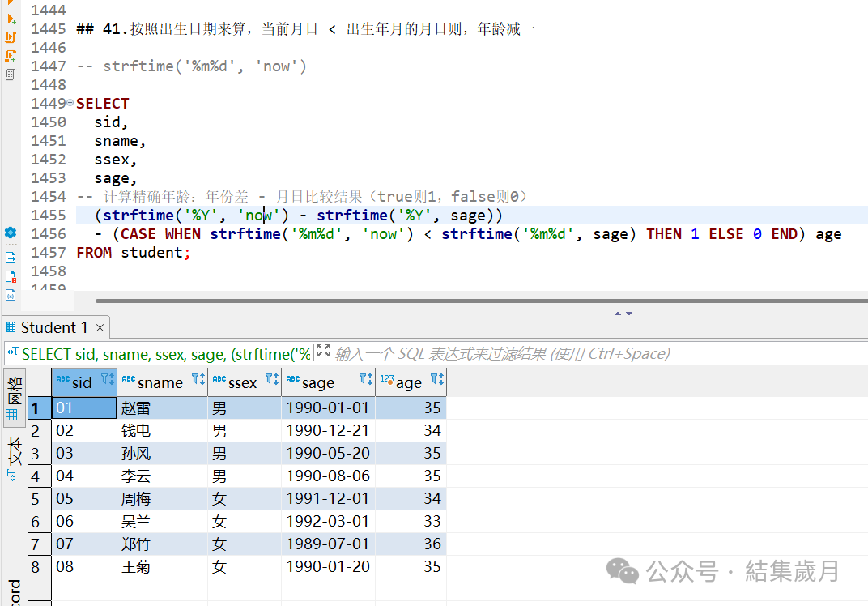Switch to the 文本 text side tab
The image size is (868, 606).
[15, 459]
